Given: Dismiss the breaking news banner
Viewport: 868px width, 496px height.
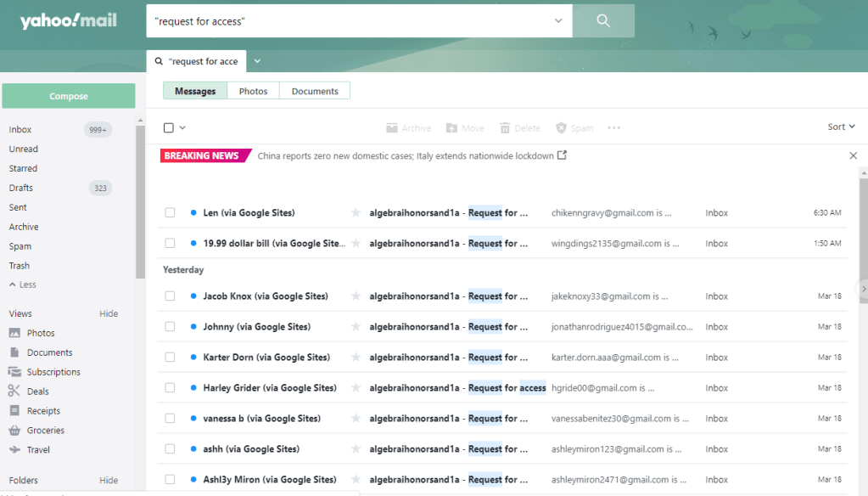Looking at the screenshot, I should coord(853,155).
